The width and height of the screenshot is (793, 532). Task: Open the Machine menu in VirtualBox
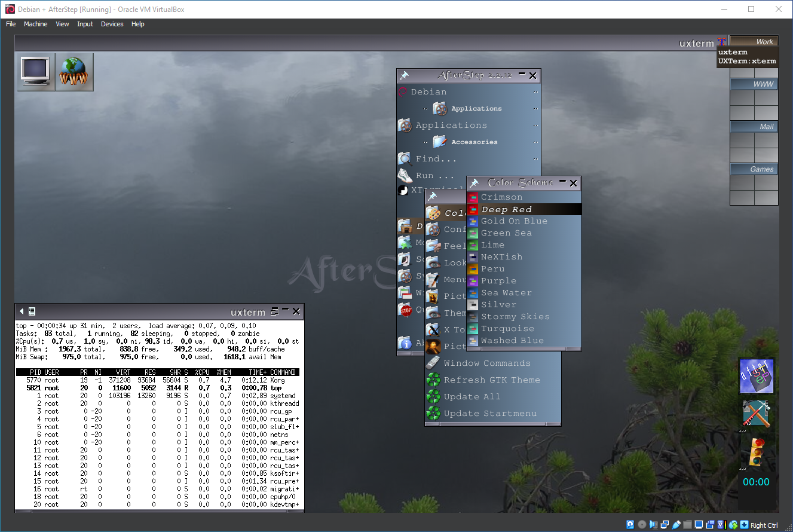[x=35, y=24]
